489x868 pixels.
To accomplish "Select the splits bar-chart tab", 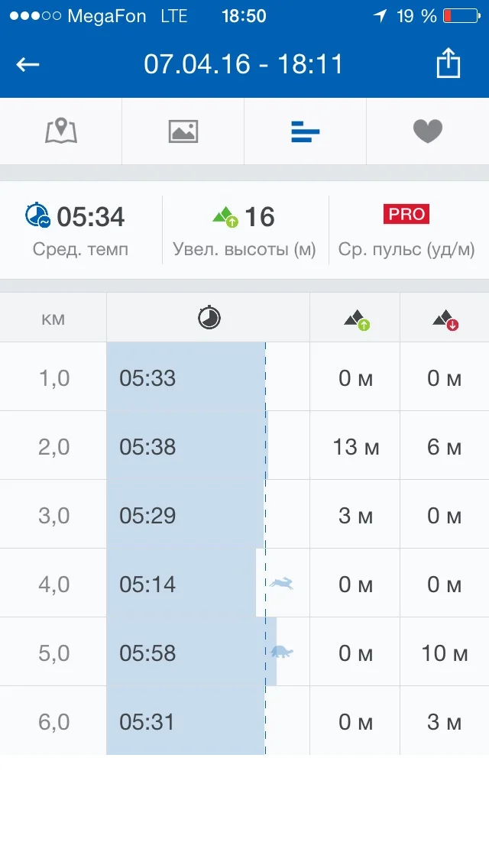I will 306,132.
